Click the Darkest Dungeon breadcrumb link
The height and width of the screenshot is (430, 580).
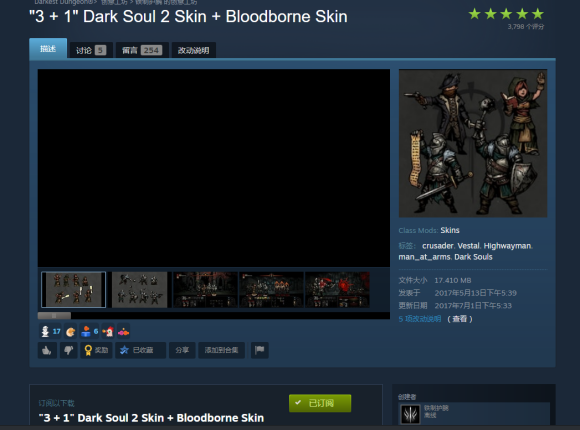click(x=64, y=2)
